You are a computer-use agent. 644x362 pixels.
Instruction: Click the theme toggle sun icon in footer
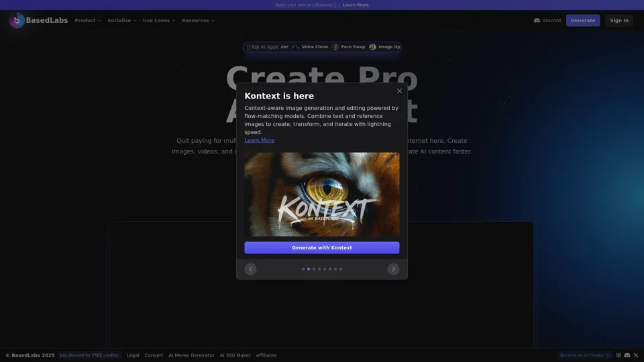tap(618, 355)
